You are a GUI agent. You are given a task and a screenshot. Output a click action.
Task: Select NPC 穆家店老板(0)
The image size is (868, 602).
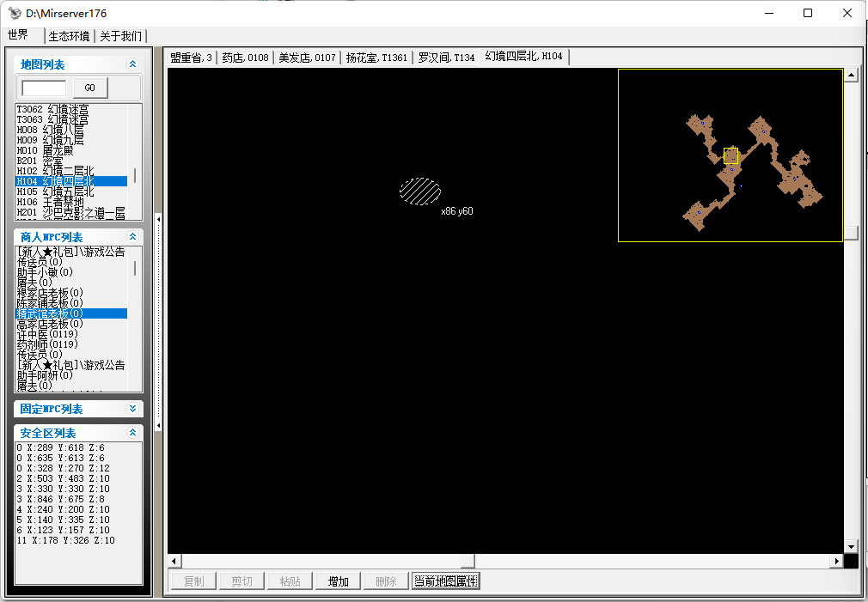pos(70,293)
